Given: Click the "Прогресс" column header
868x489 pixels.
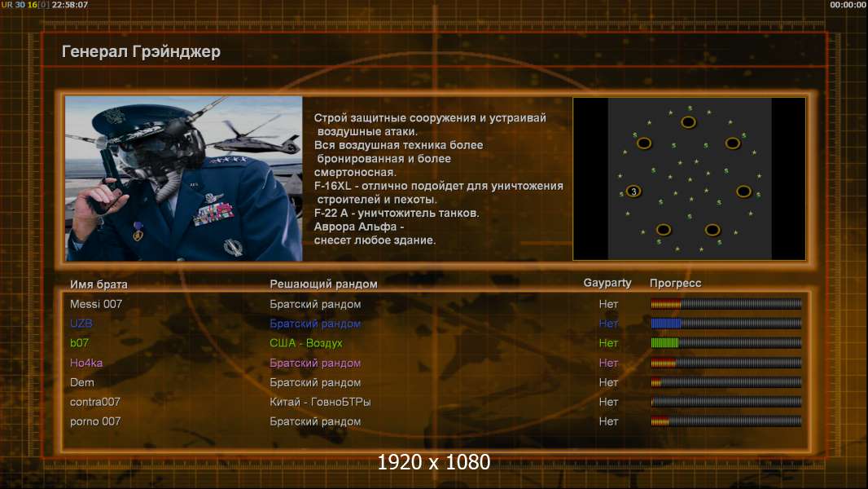Looking at the screenshot, I should [675, 283].
